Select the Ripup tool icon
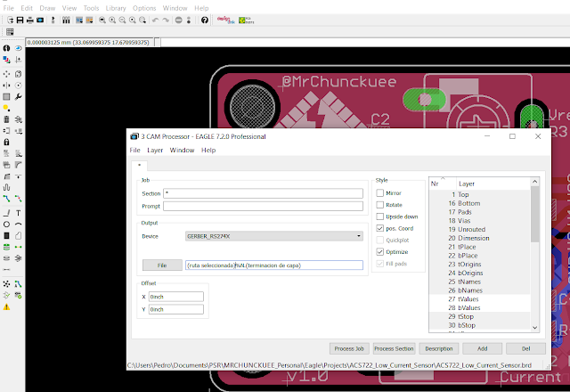The width and height of the screenshot is (570, 392). click(18, 199)
